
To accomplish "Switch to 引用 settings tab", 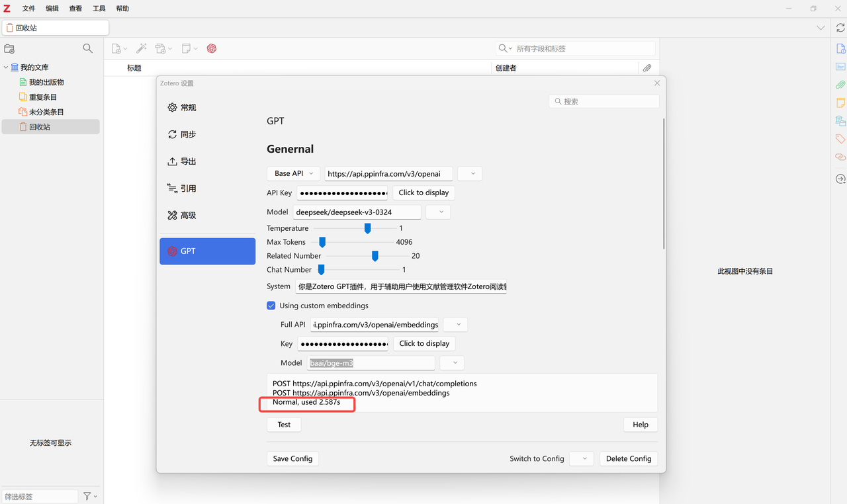I will (x=207, y=189).
